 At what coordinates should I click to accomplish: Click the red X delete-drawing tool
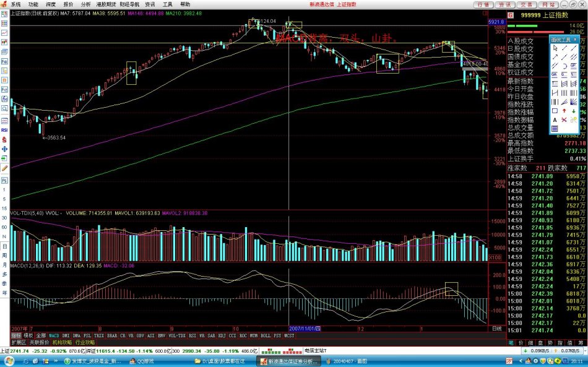coord(564,119)
